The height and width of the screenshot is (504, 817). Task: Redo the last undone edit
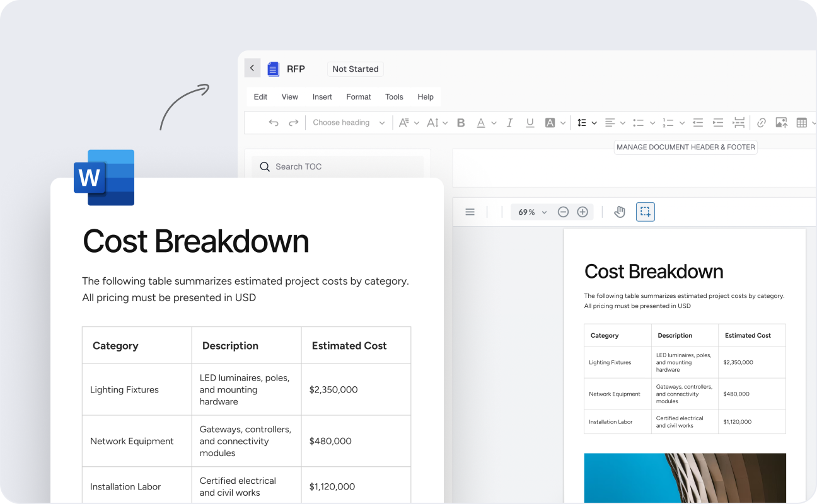click(x=294, y=123)
